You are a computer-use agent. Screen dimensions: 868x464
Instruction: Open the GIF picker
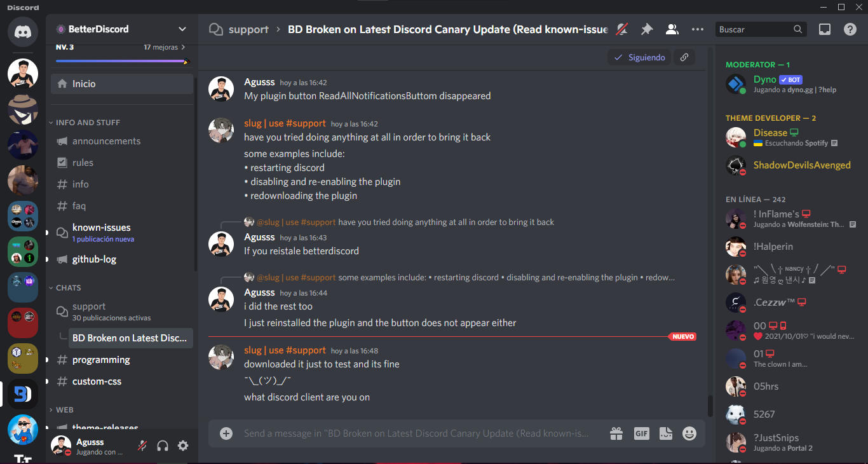pos(642,433)
